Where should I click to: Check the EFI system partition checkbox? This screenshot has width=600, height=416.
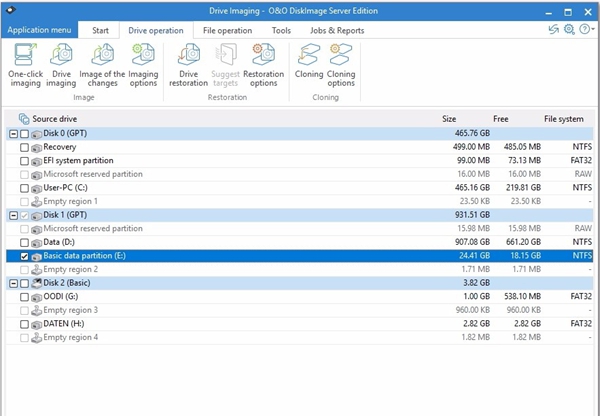coord(24,161)
